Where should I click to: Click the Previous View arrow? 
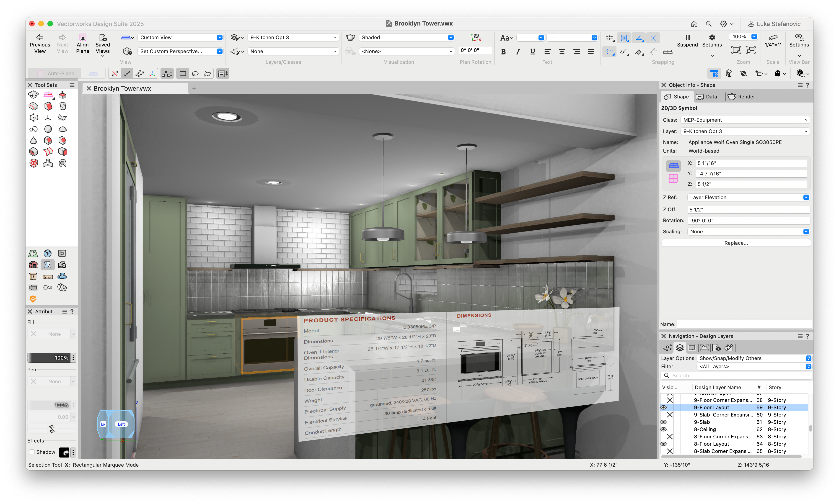pyautogui.click(x=40, y=37)
